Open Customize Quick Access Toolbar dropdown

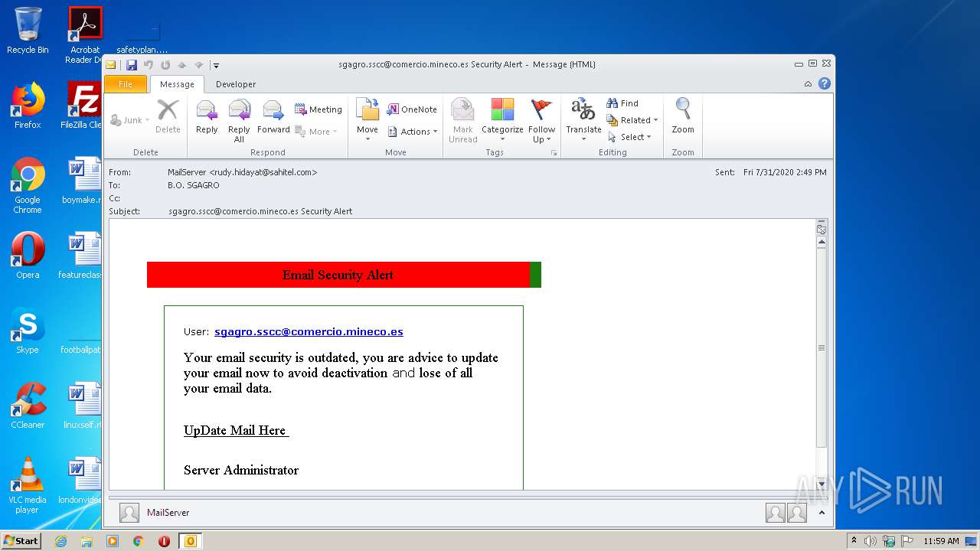[x=217, y=66]
